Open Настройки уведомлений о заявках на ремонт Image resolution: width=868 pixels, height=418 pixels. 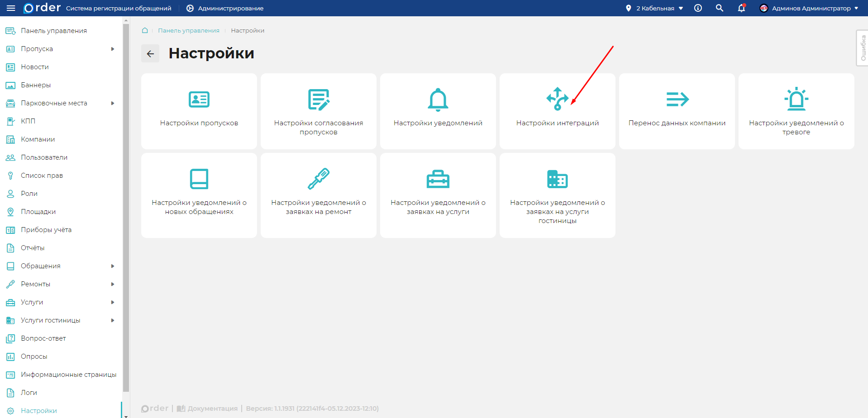click(318, 195)
